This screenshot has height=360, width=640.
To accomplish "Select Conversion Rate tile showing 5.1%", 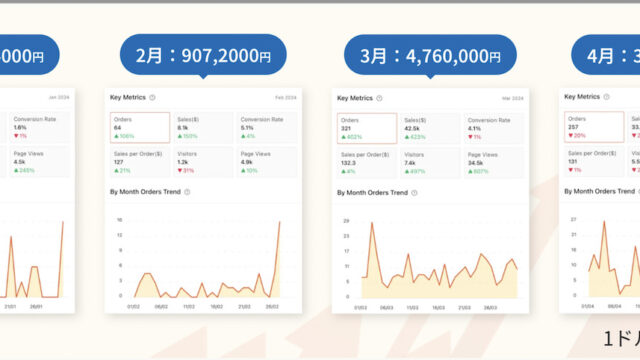I will [267, 128].
